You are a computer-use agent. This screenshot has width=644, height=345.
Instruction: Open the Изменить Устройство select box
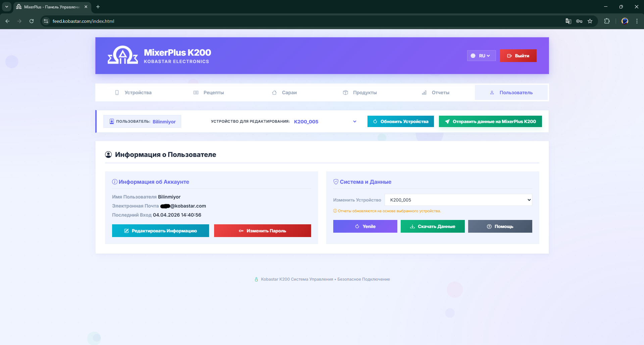click(x=458, y=200)
